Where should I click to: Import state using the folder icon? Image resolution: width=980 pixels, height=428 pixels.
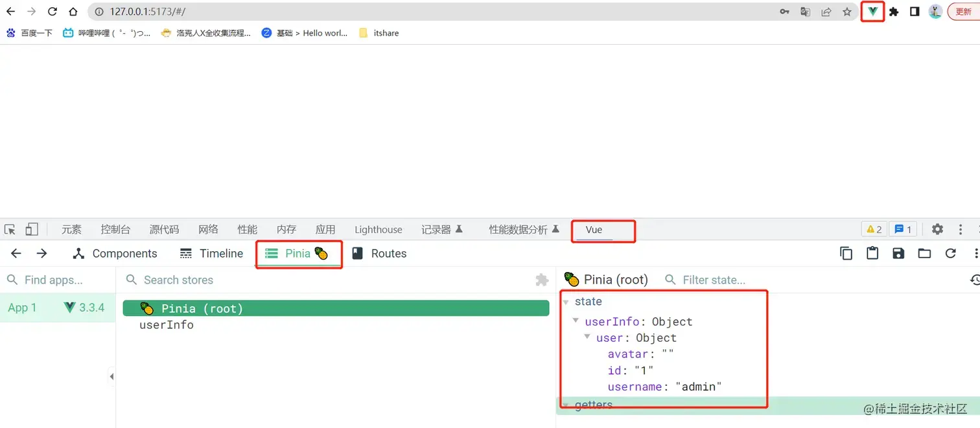pos(924,253)
